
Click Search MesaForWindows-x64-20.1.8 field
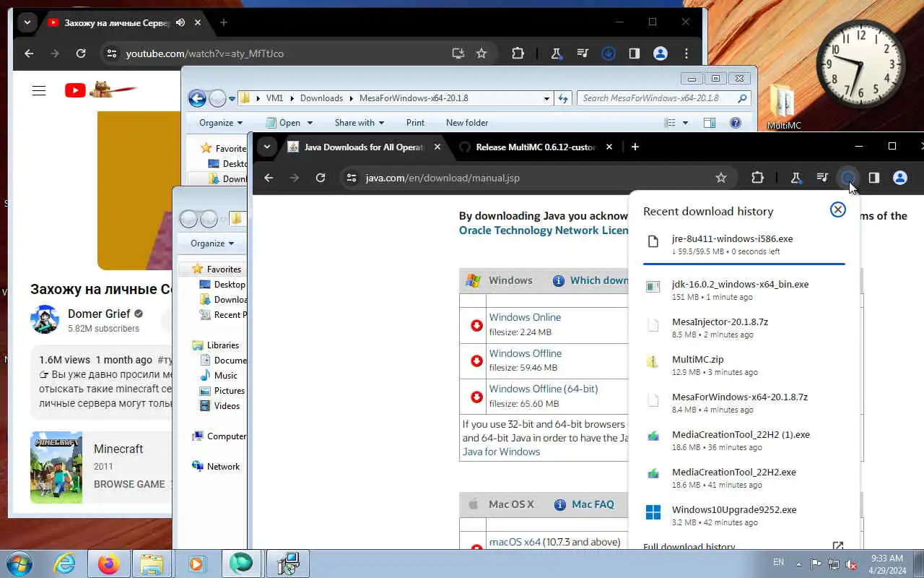(663, 98)
